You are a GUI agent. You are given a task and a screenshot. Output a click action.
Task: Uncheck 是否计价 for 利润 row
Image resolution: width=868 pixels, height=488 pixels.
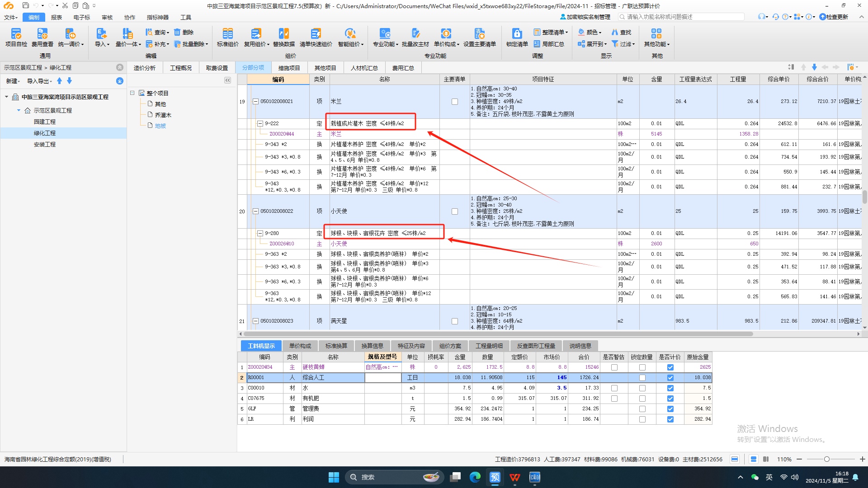pyautogui.click(x=670, y=419)
